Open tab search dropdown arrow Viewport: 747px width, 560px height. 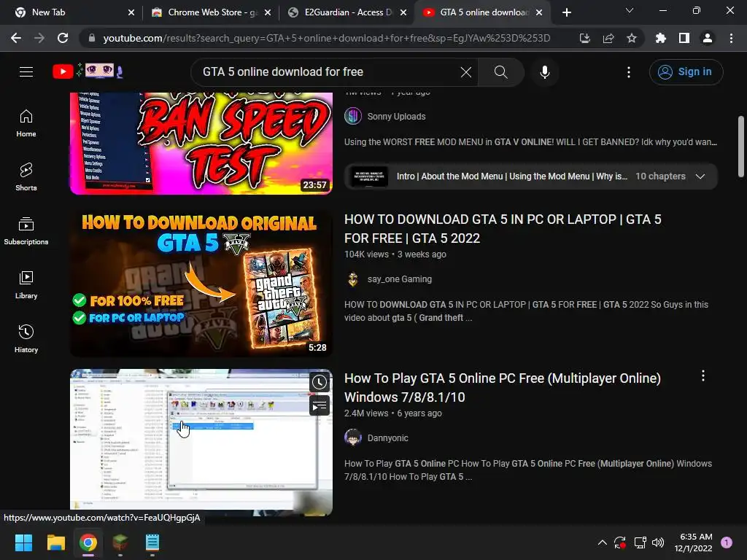point(630,10)
